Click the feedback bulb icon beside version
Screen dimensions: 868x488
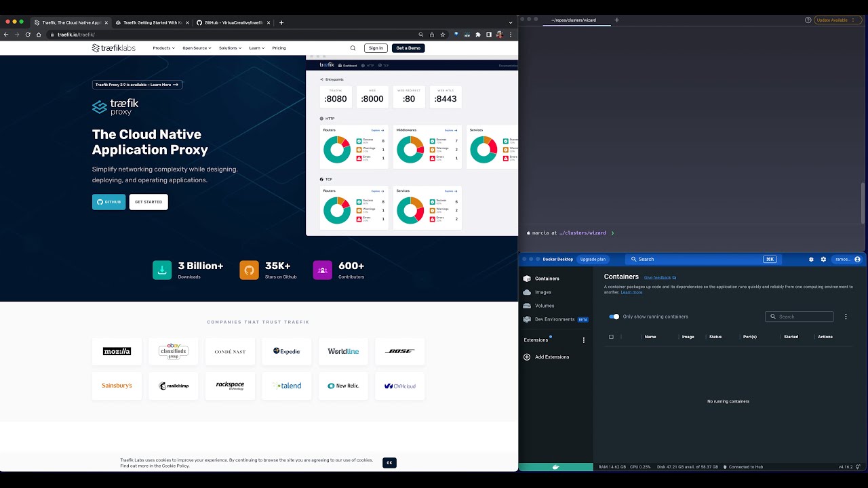click(x=858, y=467)
